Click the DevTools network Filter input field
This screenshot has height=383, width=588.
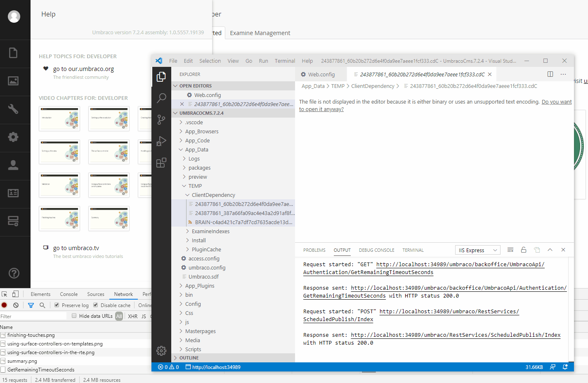click(x=33, y=316)
